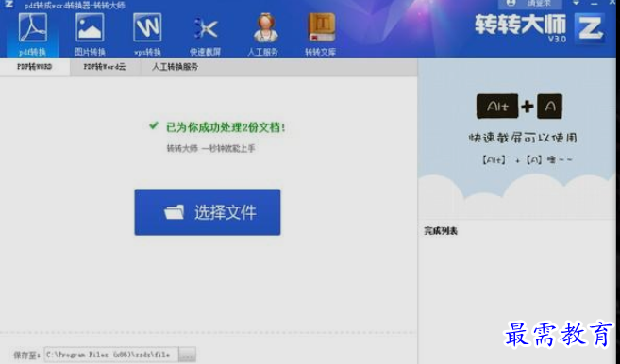
Task: Open the pdf转换 tool
Action: [32, 34]
